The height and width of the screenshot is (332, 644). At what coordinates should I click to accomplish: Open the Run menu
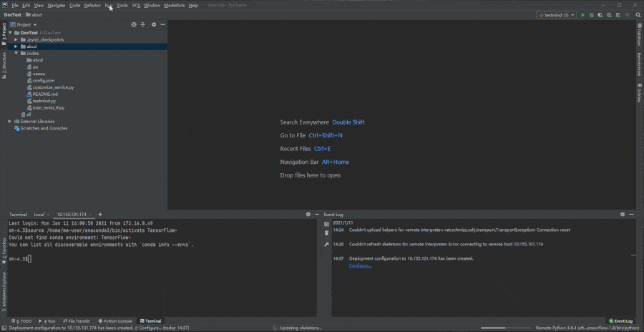click(x=109, y=5)
